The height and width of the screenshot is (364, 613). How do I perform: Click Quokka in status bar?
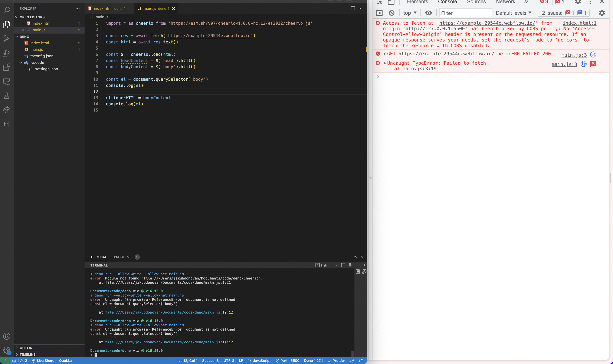(x=65, y=361)
